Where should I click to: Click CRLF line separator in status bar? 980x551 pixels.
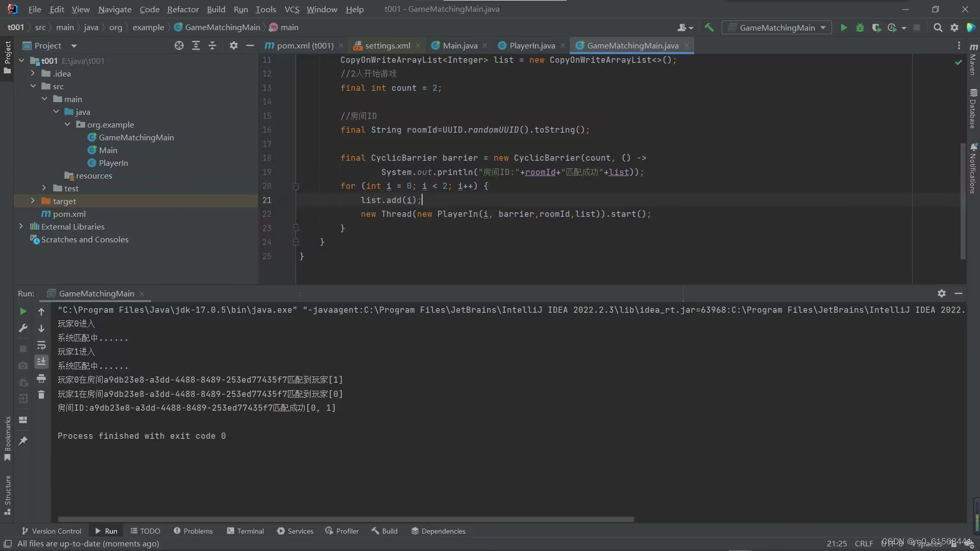[864, 544]
